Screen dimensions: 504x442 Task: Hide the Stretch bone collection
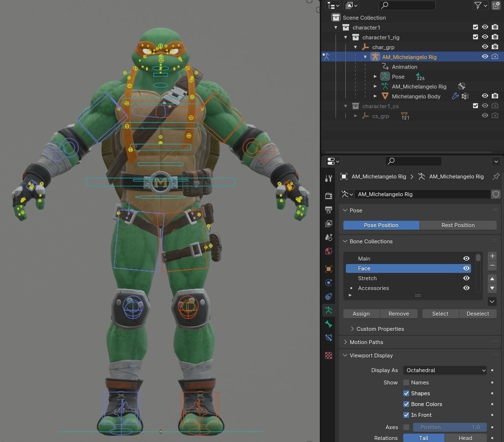pos(466,278)
